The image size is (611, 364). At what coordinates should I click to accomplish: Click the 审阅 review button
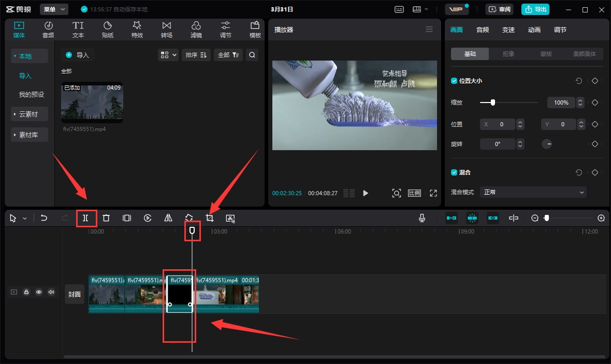tap(500, 9)
